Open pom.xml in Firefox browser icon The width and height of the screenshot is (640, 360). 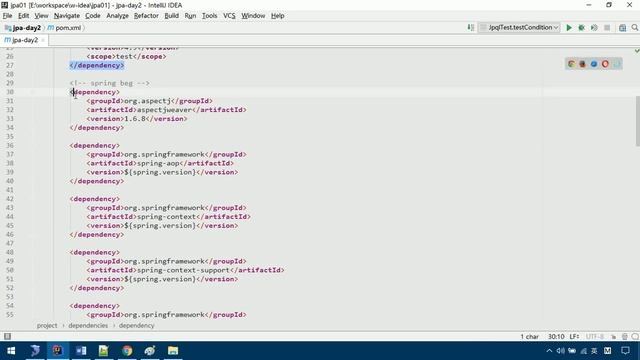[582, 64]
